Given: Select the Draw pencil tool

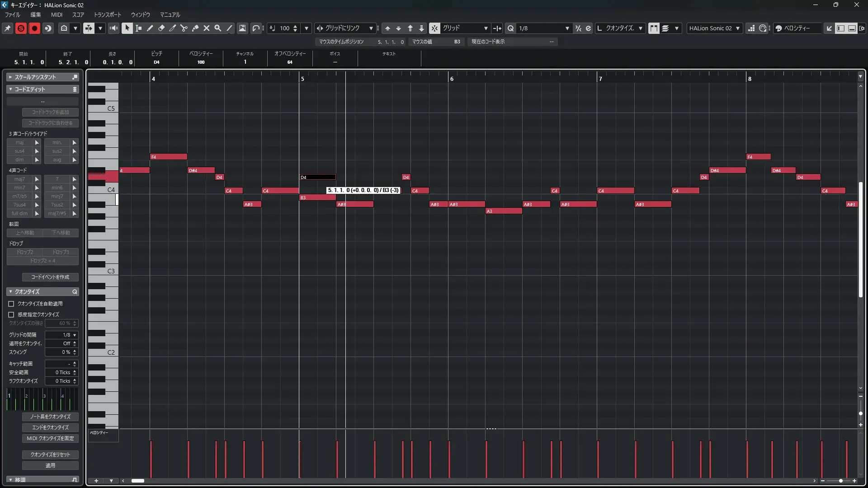Looking at the screenshot, I should (150, 28).
